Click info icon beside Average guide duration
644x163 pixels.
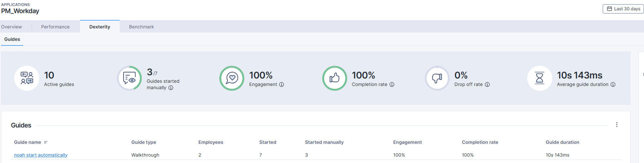613,85
